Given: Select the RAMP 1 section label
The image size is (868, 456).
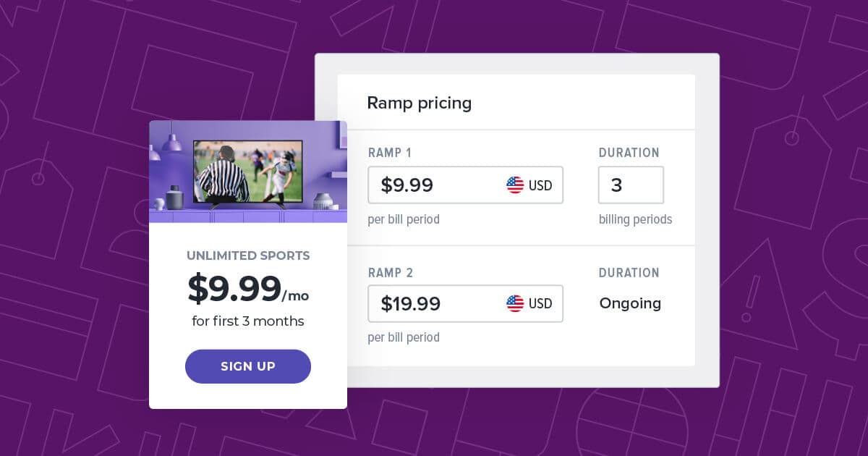Looking at the screenshot, I should pyautogui.click(x=390, y=153).
